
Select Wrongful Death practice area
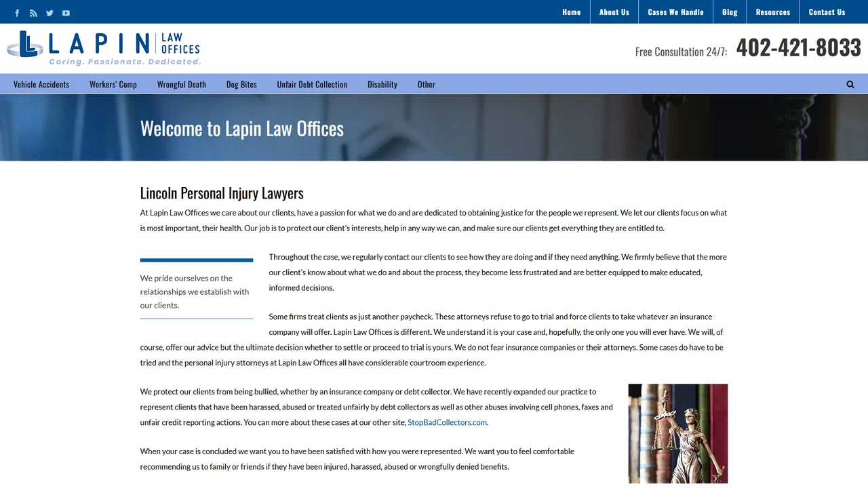(x=182, y=84)
